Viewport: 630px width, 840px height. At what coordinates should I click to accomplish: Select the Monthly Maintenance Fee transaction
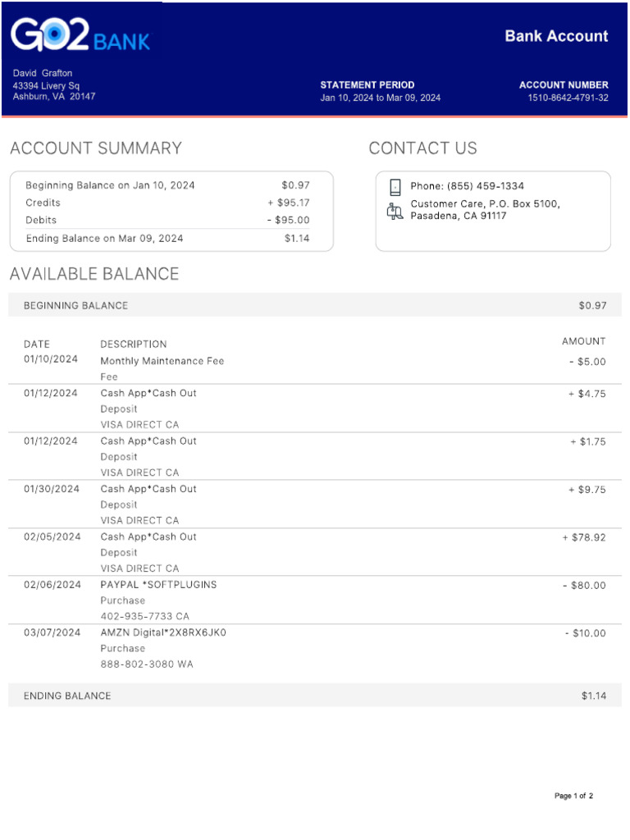[162, 361]
